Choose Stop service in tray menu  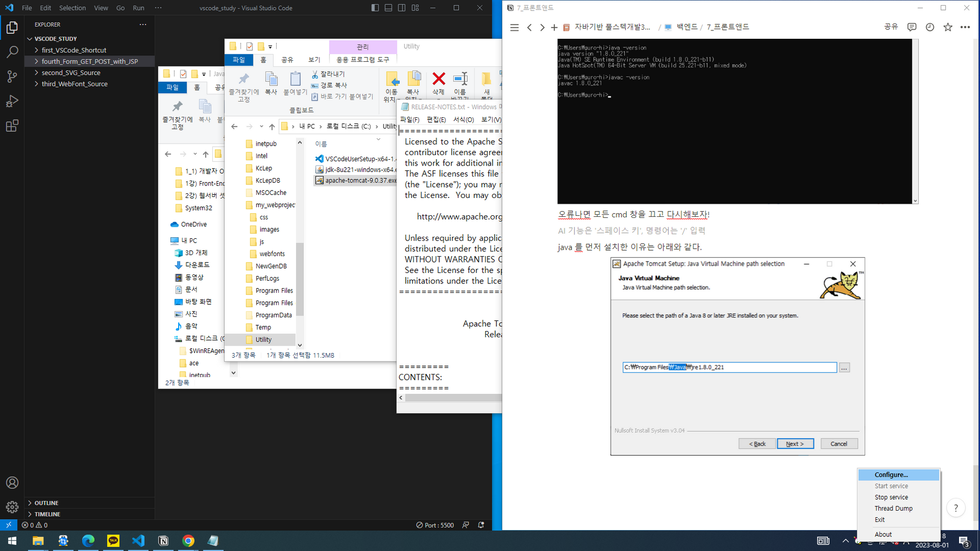(898, 497)
